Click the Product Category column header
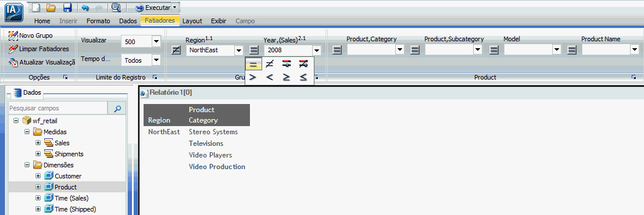Viewport: 644px width, 215px height. click(203, 115)
